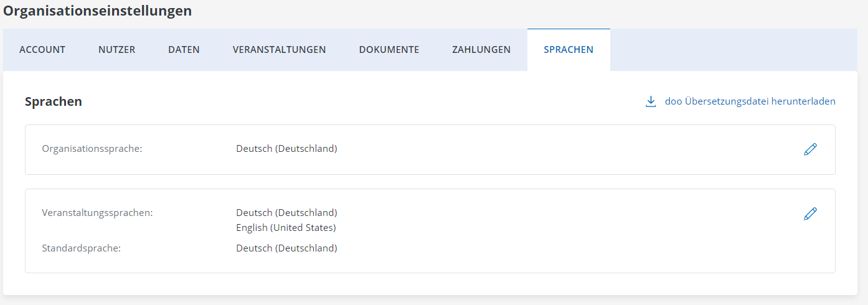Click the 'doo Übersetzungsdatei herunterladen' link
The width and height of the screenshot is (868, 305).
[x=750, y=101]
